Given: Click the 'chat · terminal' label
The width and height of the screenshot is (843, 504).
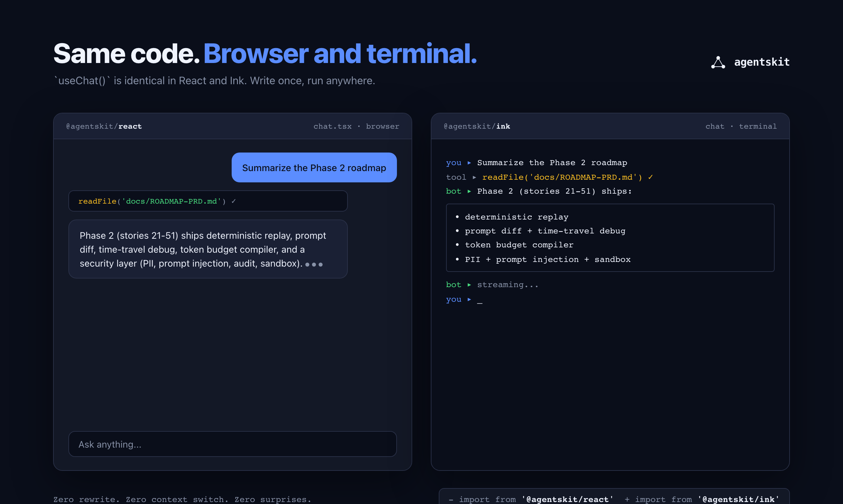Looking at the screenshot, I should (741, 126).
